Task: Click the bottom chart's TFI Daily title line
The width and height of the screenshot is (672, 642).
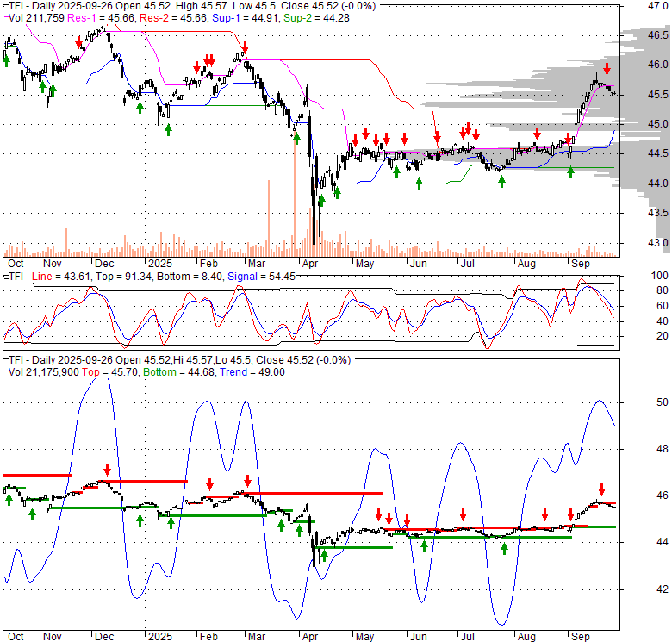Action: click(179, 360)
